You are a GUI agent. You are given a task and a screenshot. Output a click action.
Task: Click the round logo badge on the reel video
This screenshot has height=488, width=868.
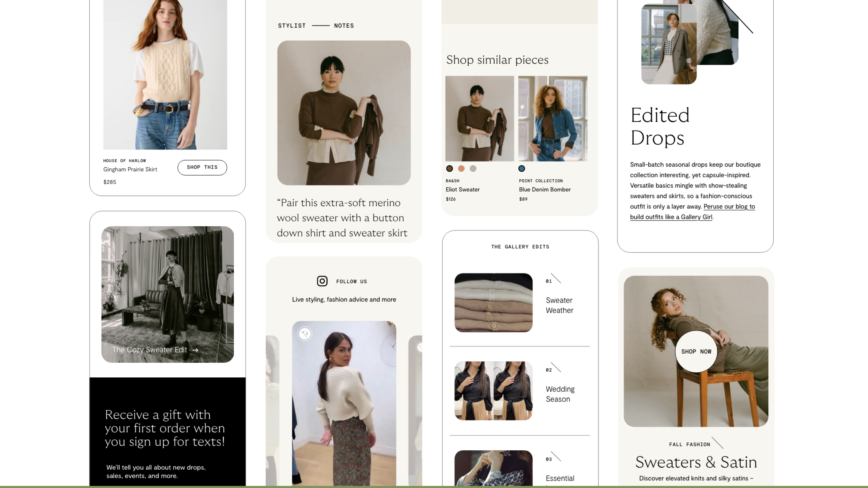point(305,334)
